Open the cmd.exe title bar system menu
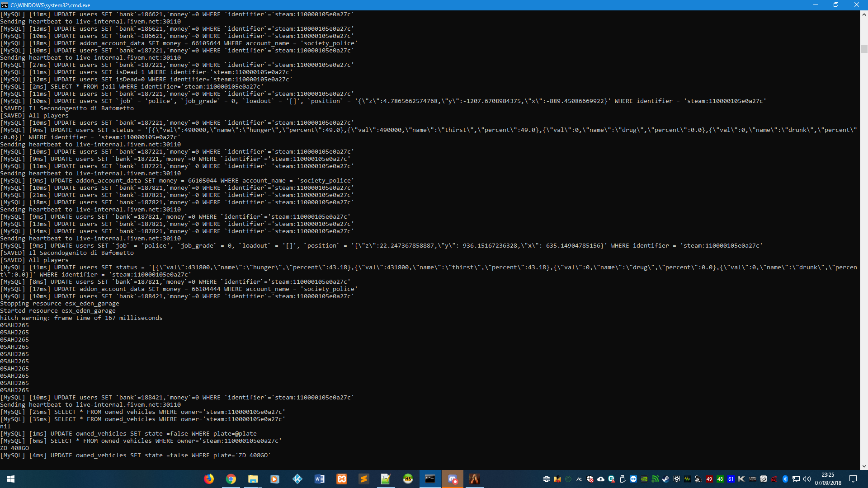 click(5, 5)
